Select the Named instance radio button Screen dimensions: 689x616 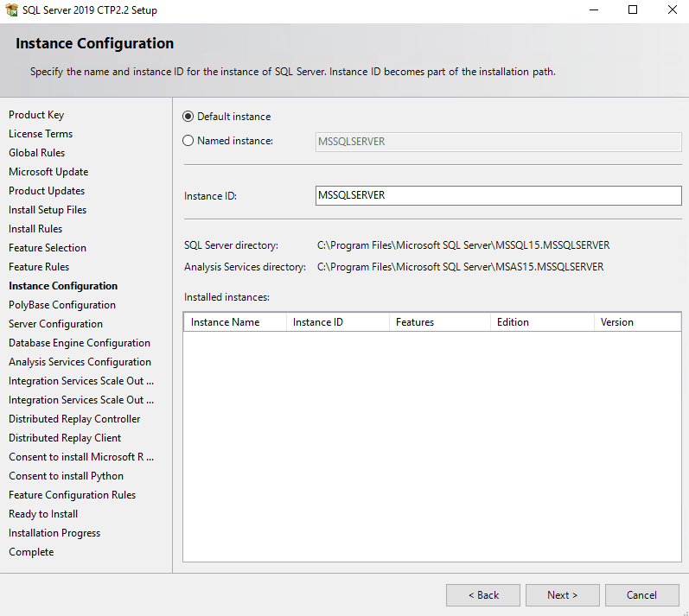coord(188,141)
